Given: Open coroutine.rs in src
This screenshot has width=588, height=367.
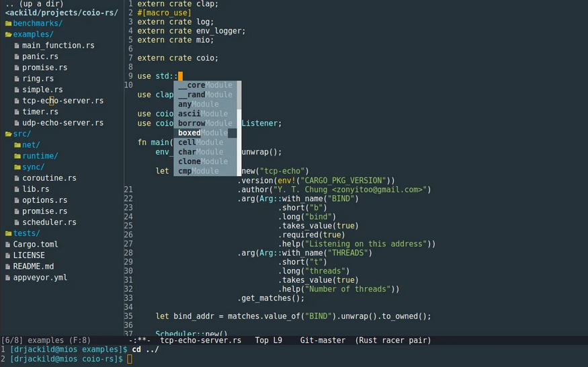Looking at the screenshot, I should pyautogui.click(x=49, y=178).
